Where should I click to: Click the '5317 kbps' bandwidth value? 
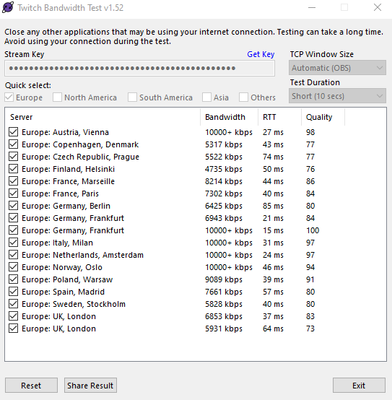tap(224, 144)
